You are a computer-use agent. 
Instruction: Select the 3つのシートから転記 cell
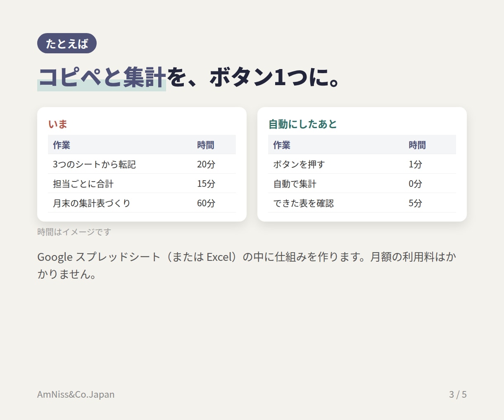pos(120,164)
